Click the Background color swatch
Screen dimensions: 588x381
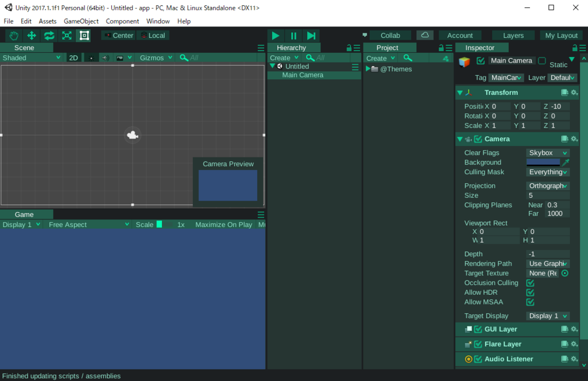(x=543, y=162)
